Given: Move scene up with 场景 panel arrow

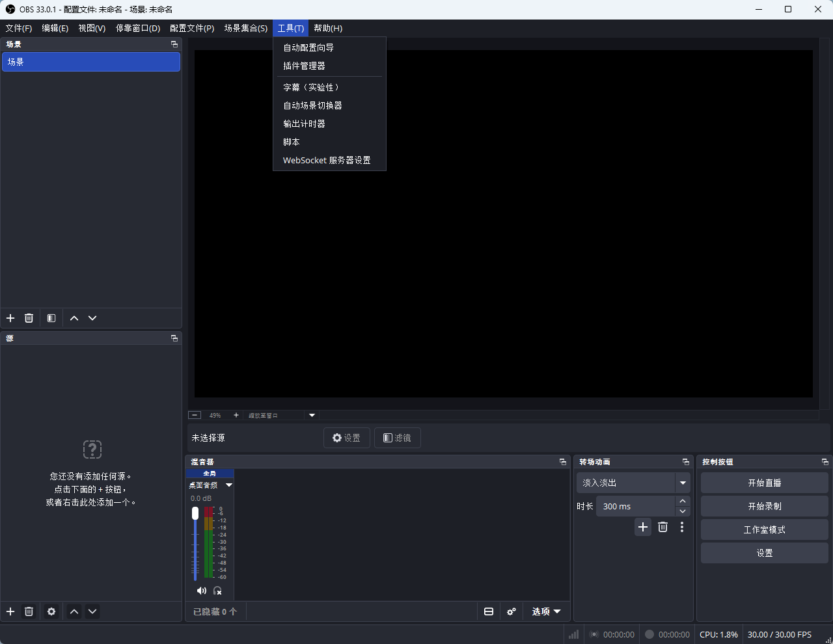Looking at the screenshot, I should click(74, 318).
